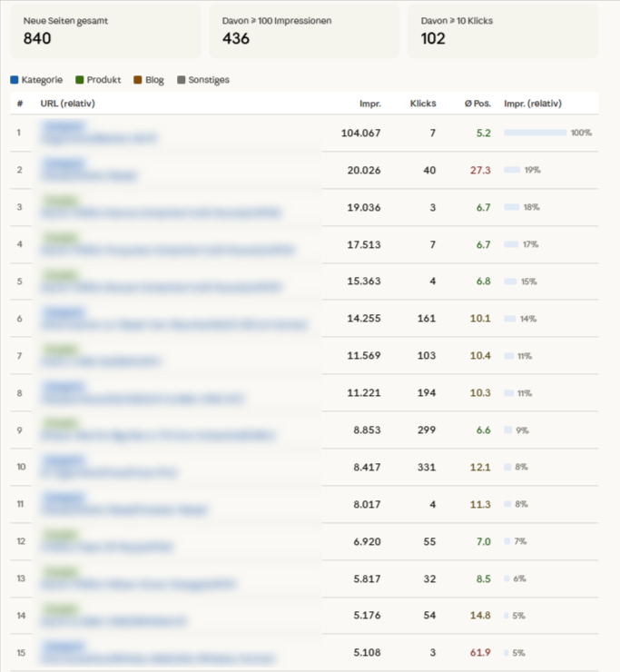Sort by the Ø Pos. column header

(x=477, y=104)
